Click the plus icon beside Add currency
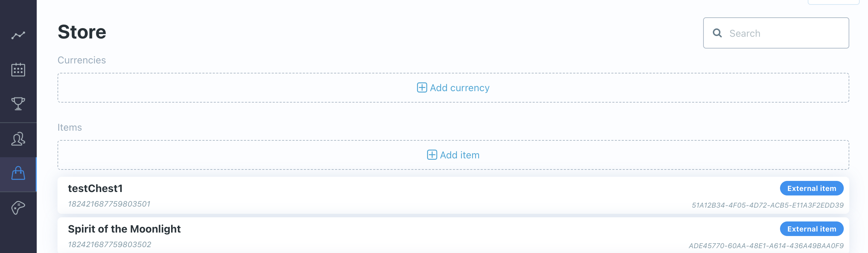 coord(422,88)
